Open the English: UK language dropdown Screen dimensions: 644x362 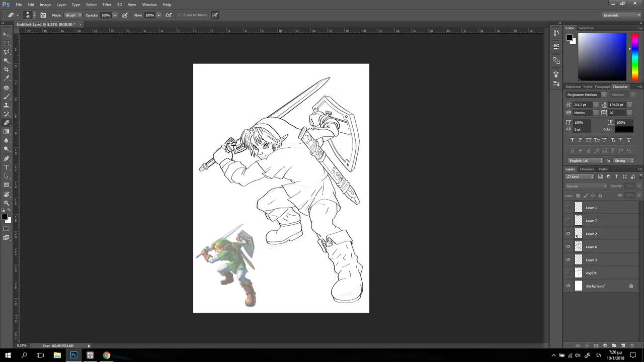click(586, 160)
